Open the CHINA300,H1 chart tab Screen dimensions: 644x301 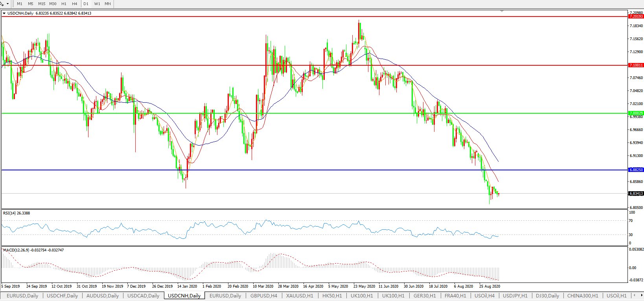click(583, 296)
